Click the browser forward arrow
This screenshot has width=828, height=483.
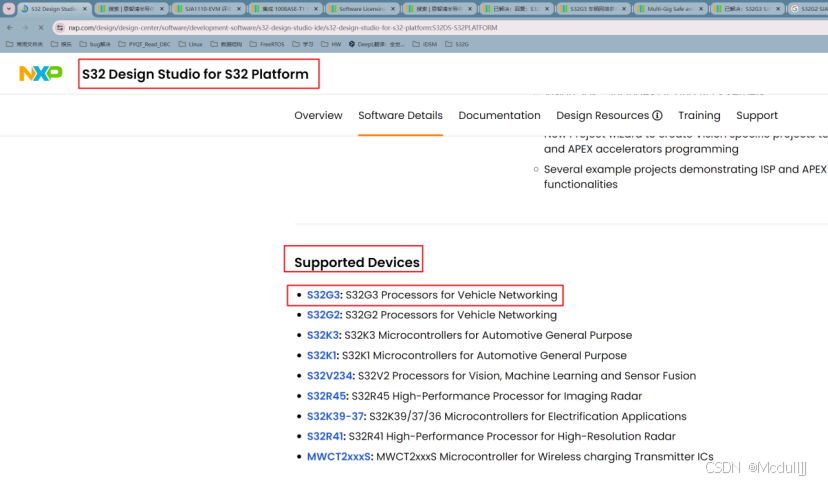25,27
